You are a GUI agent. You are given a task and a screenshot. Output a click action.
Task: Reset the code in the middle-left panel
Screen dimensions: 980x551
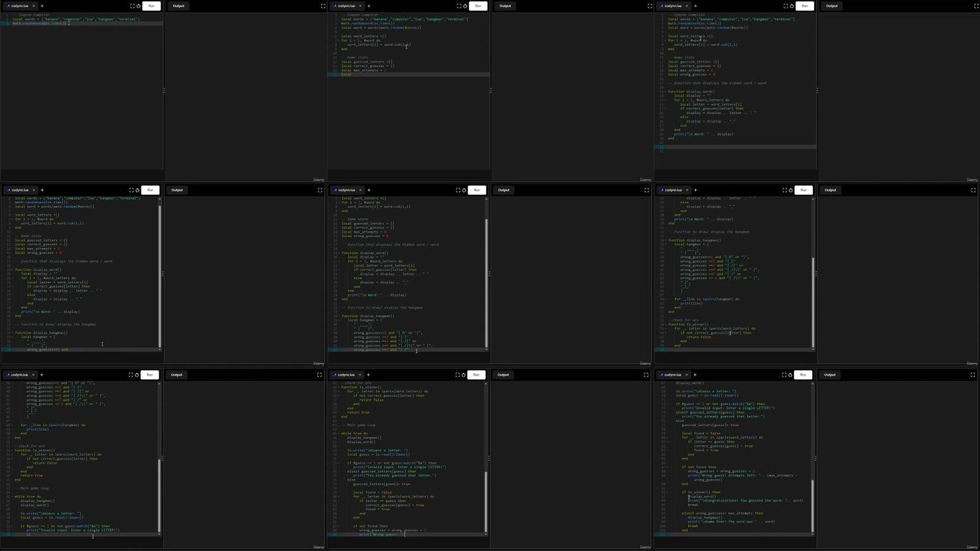pyautogui.click(x=137, y=190)
